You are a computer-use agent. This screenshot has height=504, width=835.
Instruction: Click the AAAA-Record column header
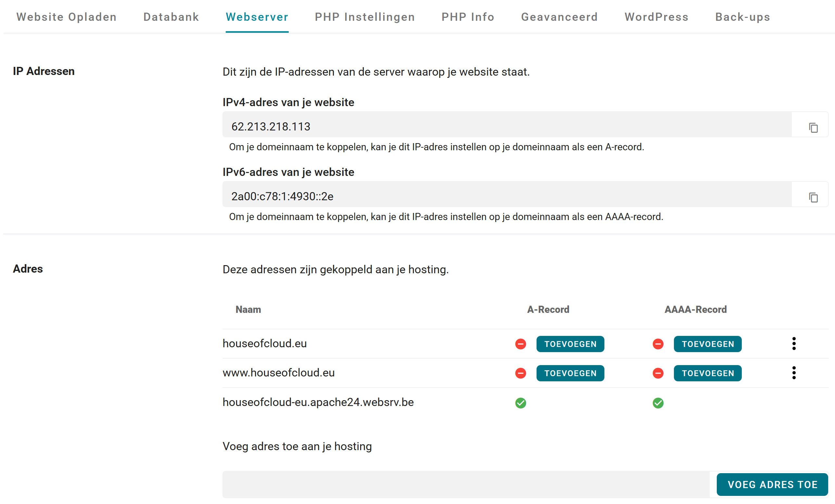(x=695, y=309)
